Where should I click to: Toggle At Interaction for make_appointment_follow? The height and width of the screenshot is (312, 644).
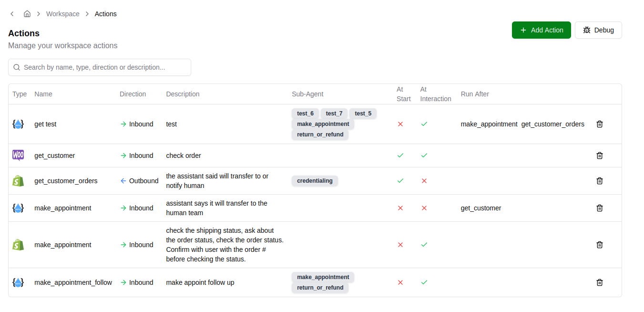coord(424,282)
